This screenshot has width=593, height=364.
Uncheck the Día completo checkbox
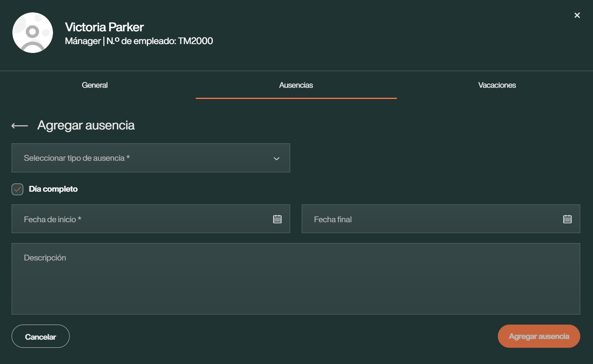[17, 189]
